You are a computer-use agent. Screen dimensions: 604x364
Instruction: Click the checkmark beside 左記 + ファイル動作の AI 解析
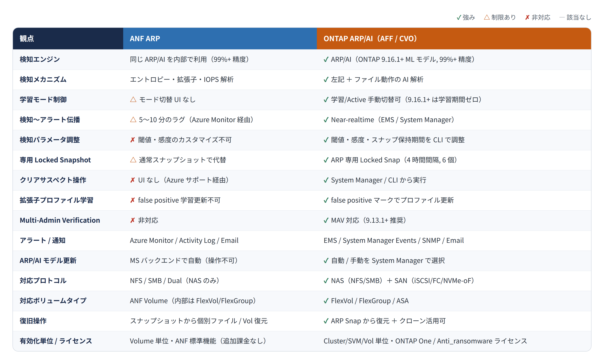coord(326,80)
